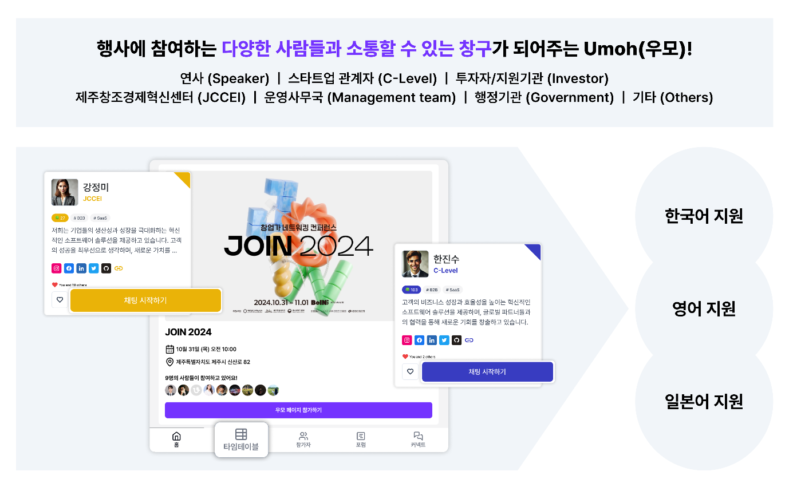
Task: Click the purple 우모 페이지 참가하기 button
Action: [x=298, y=410]
